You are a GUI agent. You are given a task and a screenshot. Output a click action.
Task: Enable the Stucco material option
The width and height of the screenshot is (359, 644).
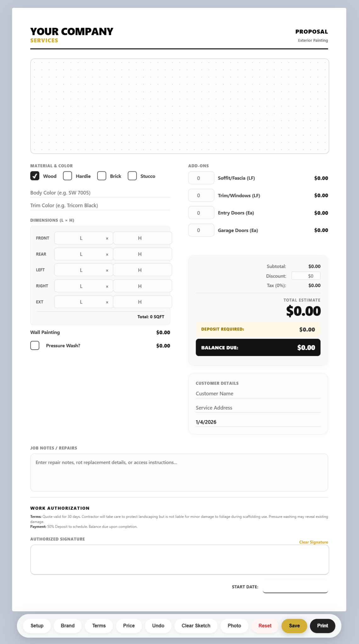(x=132, y=176)
